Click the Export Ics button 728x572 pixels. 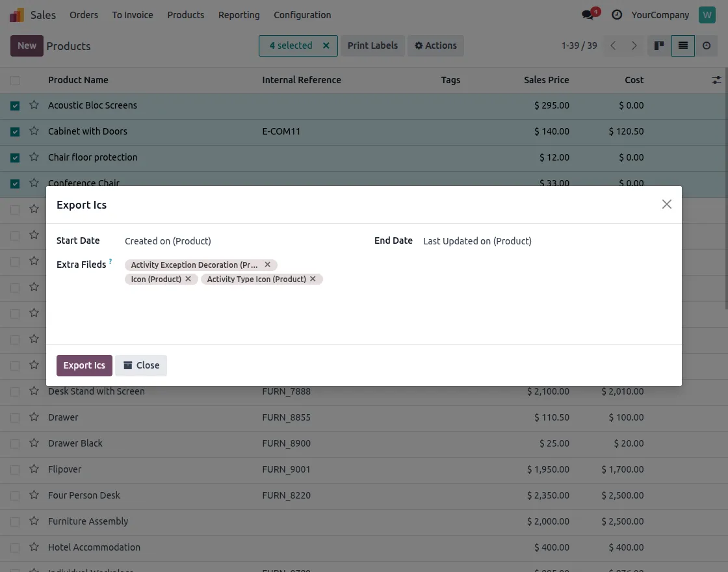(84, 365)
